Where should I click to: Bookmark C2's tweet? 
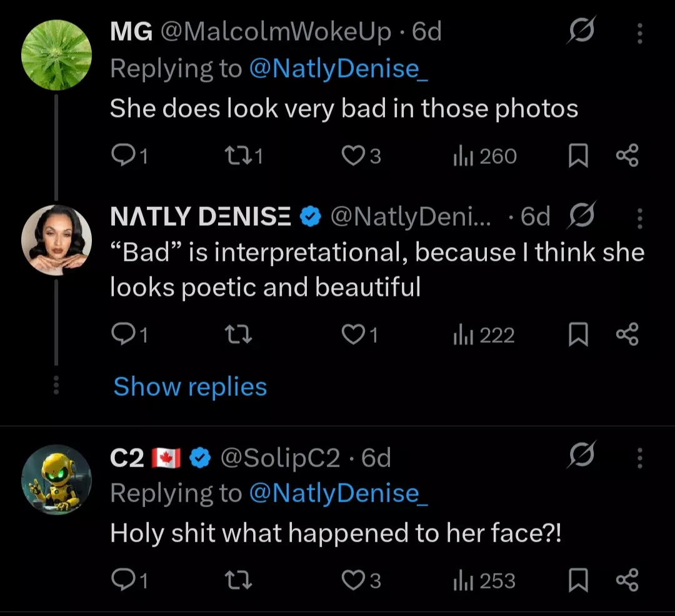pyautogui.click(x=578, y=581)
